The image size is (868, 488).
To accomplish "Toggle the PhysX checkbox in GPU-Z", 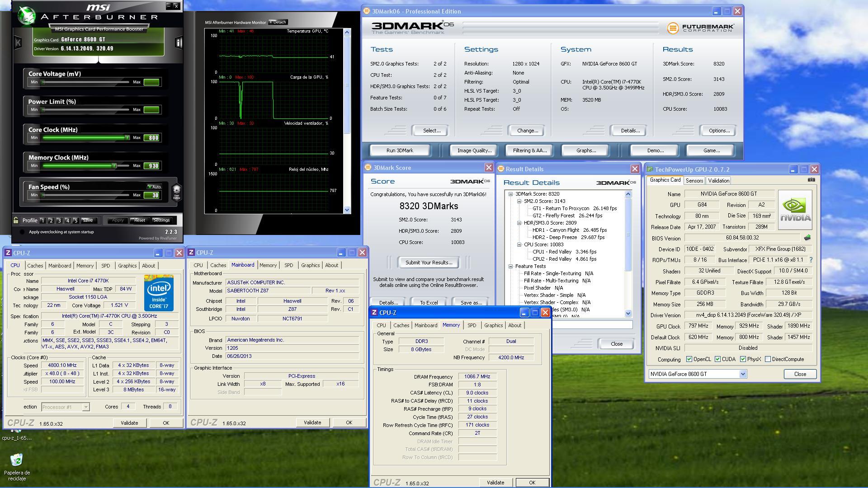I will click(743, 359).
